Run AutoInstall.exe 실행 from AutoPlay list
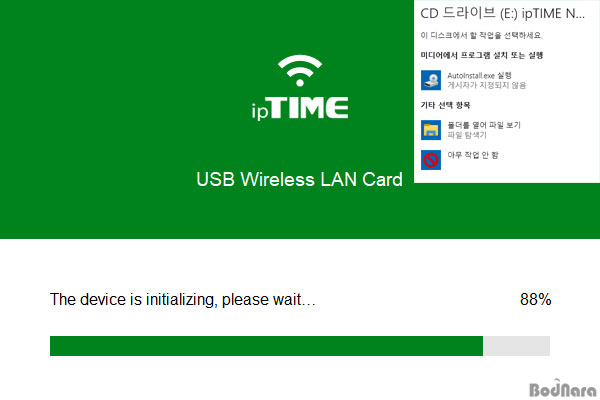Image resolution: width=600 pixels, height=400 pixels. [x=479, y=75]
